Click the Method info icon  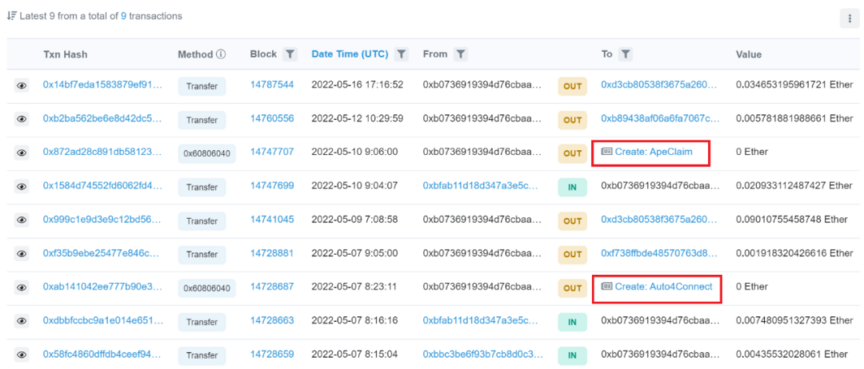[x=222, y=55]
